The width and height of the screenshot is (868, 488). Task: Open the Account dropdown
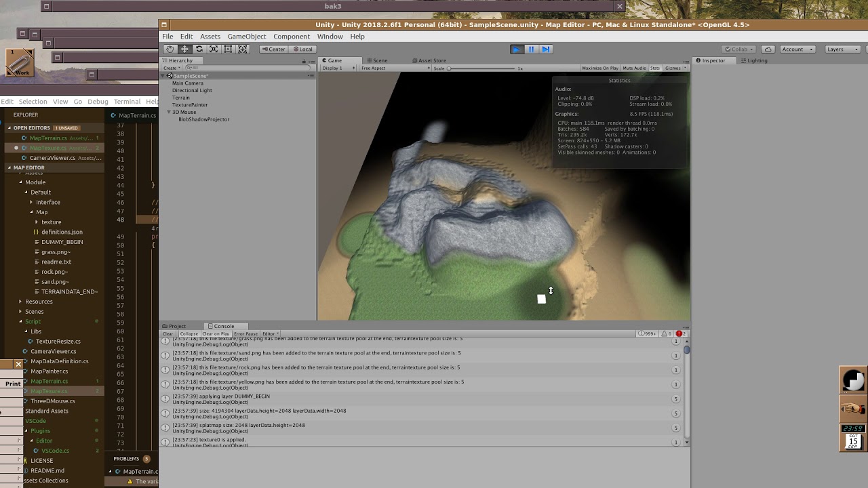797,49
